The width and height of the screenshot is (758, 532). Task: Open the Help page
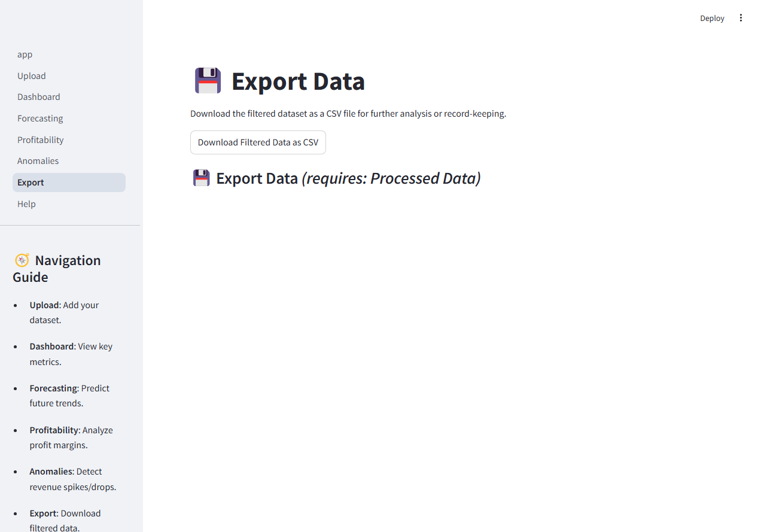tap(26, 203)
